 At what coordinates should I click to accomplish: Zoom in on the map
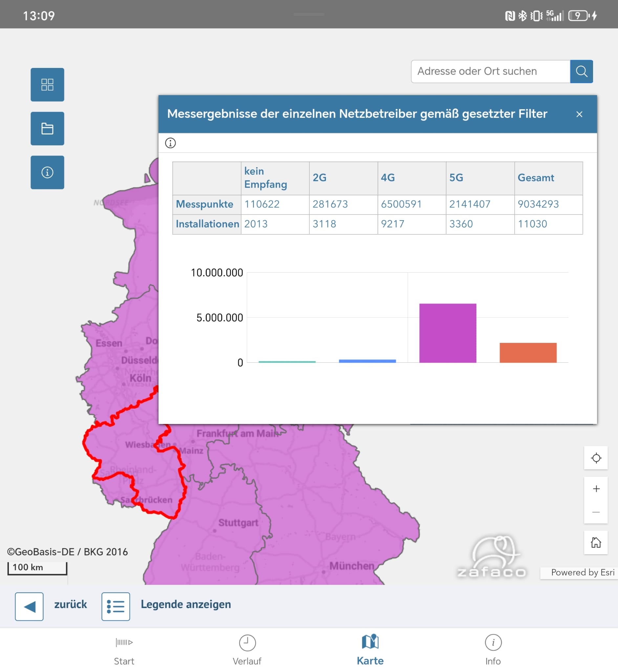(x=596, y=489)
